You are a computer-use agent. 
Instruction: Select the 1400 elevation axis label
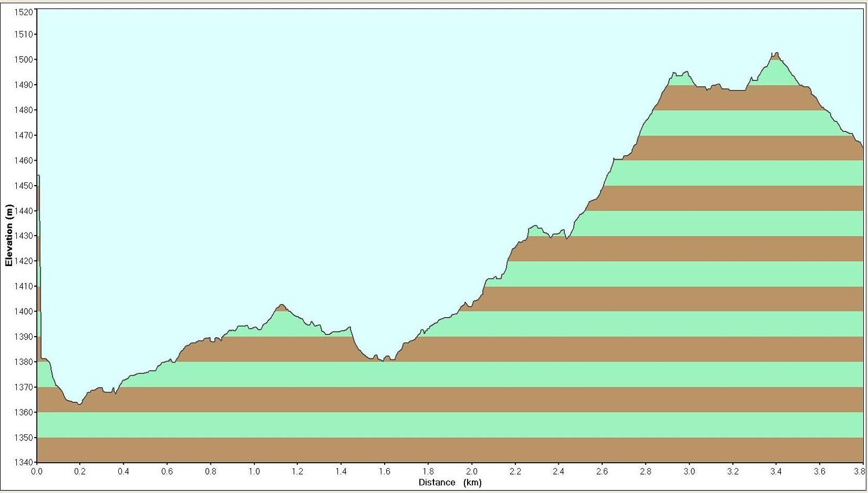(x=23, y=312)
